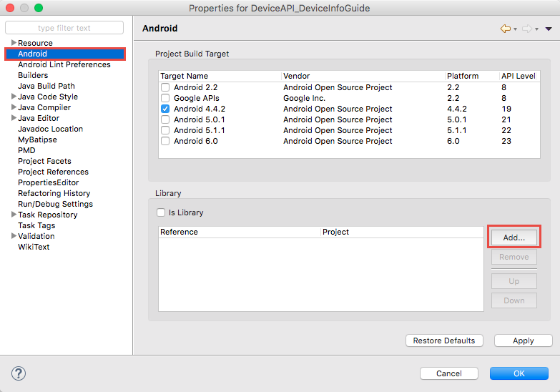Viewport: 560px width, 392px height.
Task: Click the back navigation arrow icon
Action: coord(505,29)
